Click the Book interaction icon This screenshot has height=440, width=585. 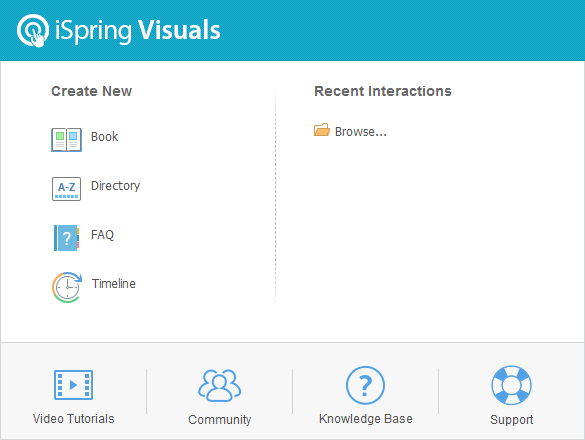66,140
